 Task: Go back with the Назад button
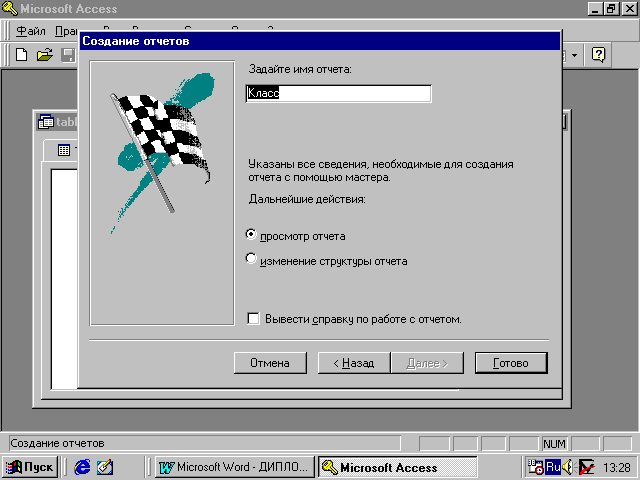point(353,363)
